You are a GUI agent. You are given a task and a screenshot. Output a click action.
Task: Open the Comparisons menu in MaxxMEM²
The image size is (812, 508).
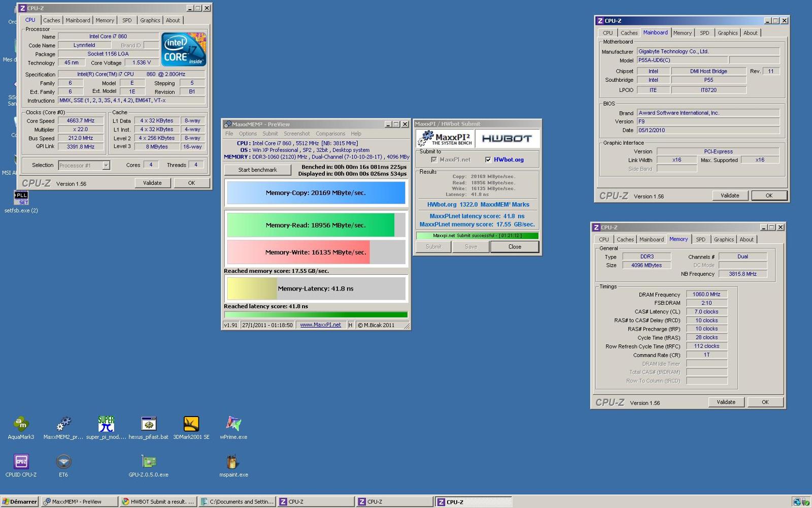click(x=330, y=134)
